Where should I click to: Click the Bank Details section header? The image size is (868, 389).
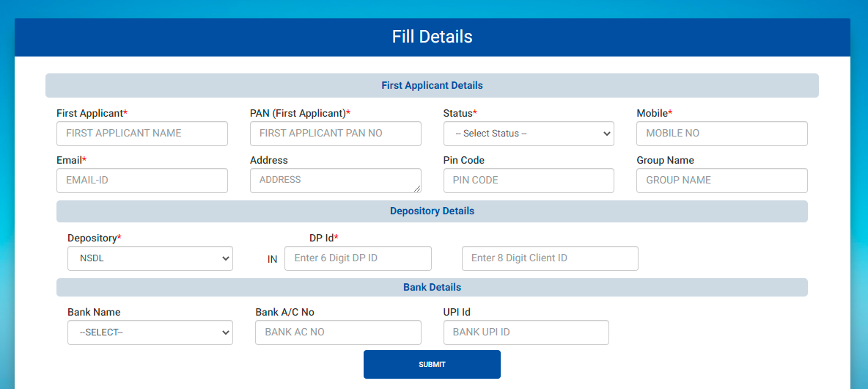432,288
